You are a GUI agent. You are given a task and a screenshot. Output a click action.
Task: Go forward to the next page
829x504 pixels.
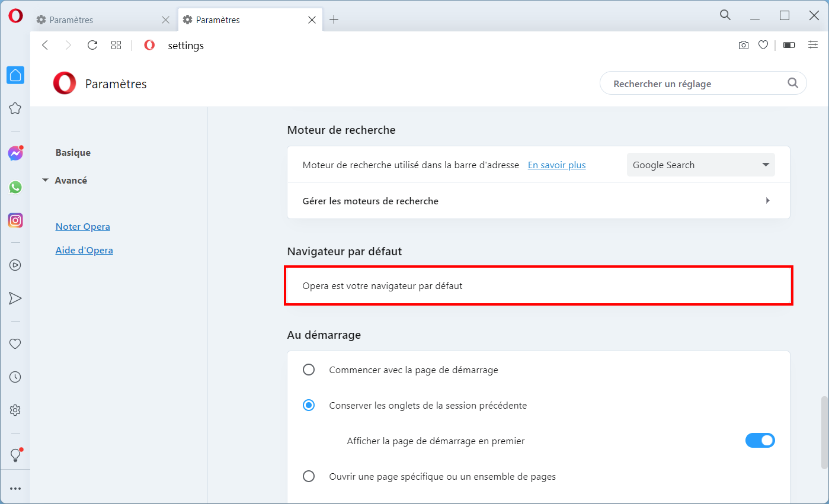click(68, 46)
